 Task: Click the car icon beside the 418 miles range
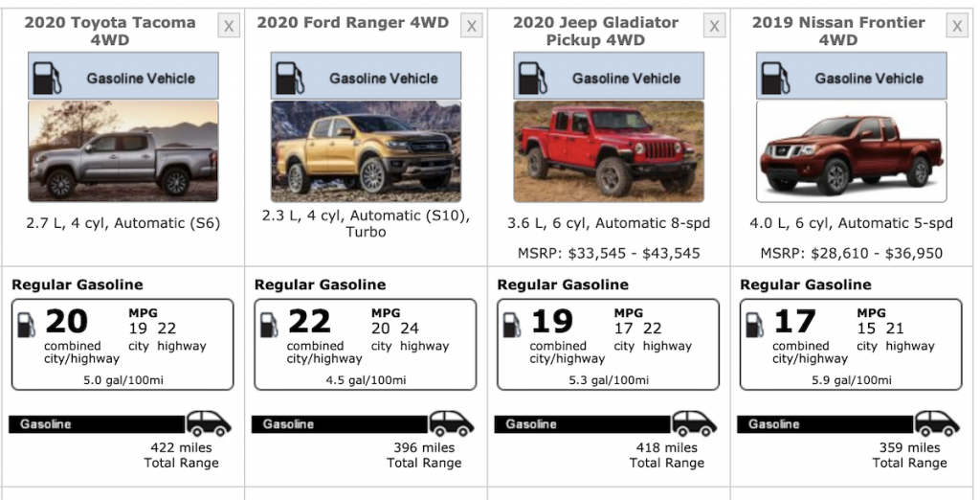pos(695,423)
